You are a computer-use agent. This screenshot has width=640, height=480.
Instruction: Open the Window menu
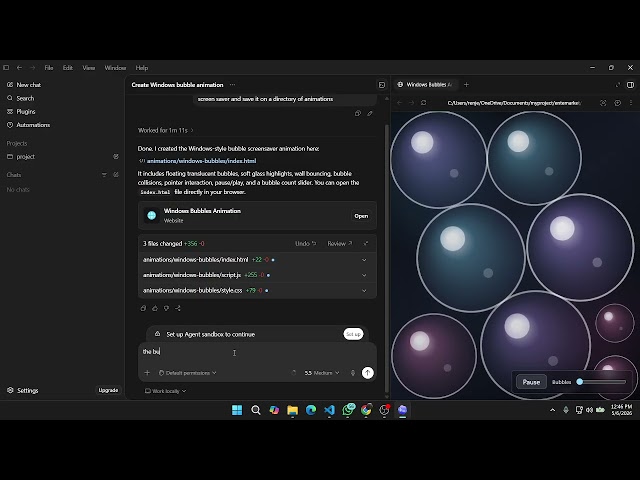(115, 68)
